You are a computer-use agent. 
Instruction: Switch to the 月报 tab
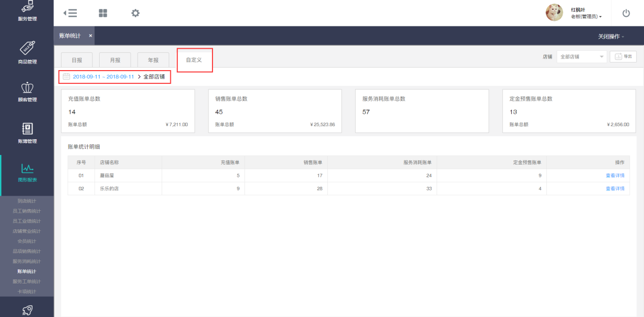115,60
